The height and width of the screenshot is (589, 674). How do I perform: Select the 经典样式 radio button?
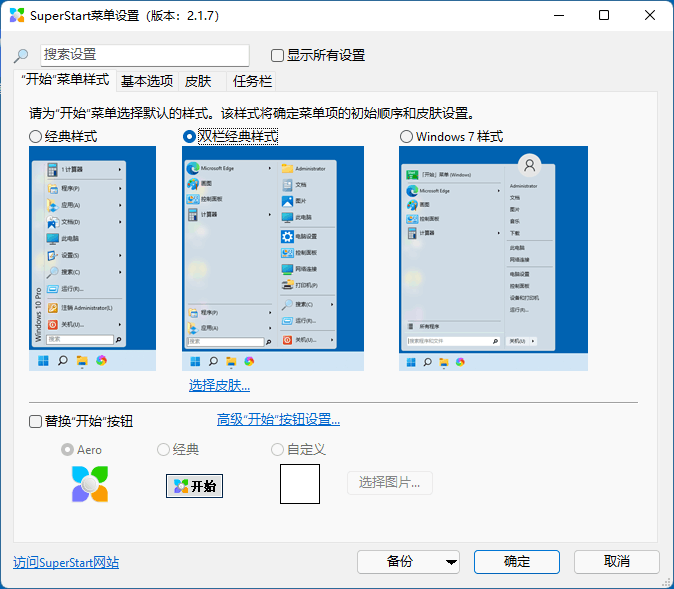36,136
